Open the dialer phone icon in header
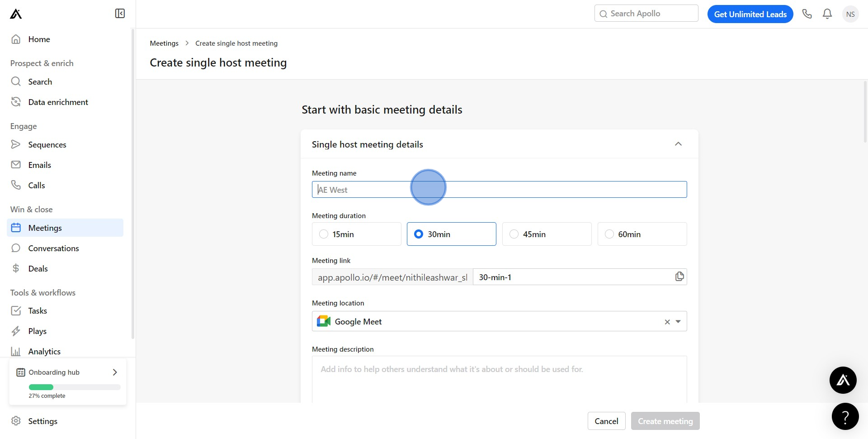Screen dimensions: 868x439 (x=807, y=14)
